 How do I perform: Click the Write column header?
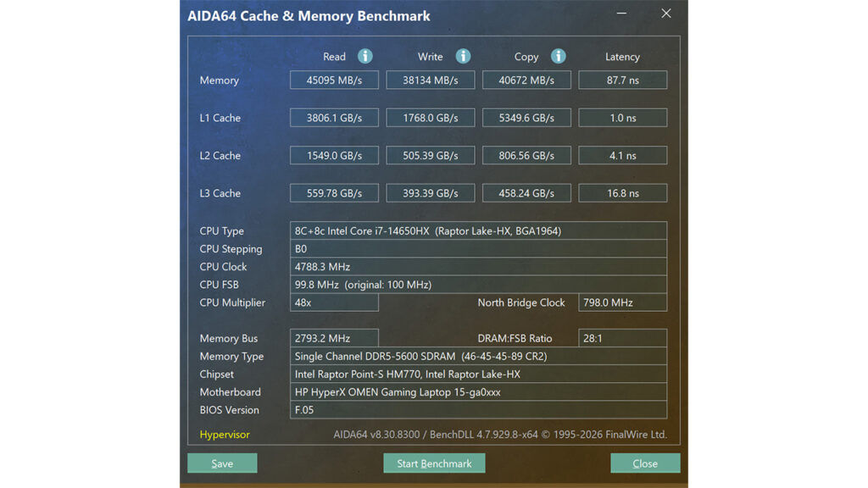(430, 57)
